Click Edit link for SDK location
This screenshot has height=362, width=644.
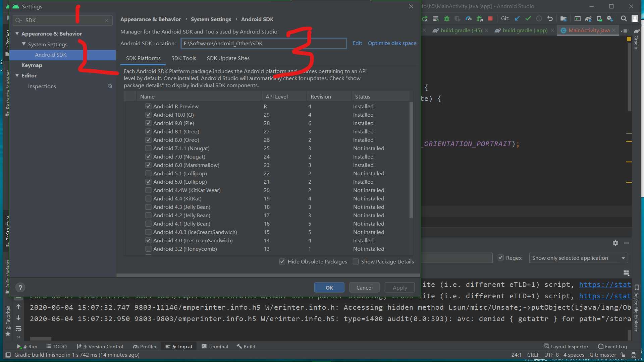[x=357, y=43]
